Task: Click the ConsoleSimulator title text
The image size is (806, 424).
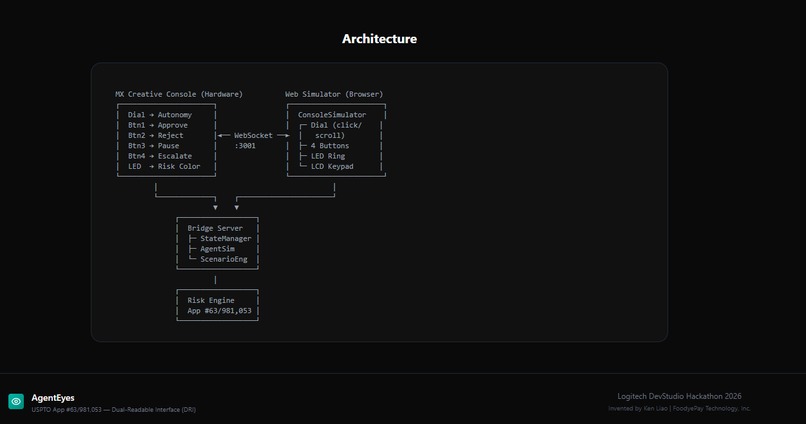Action: tap(332, 115)
